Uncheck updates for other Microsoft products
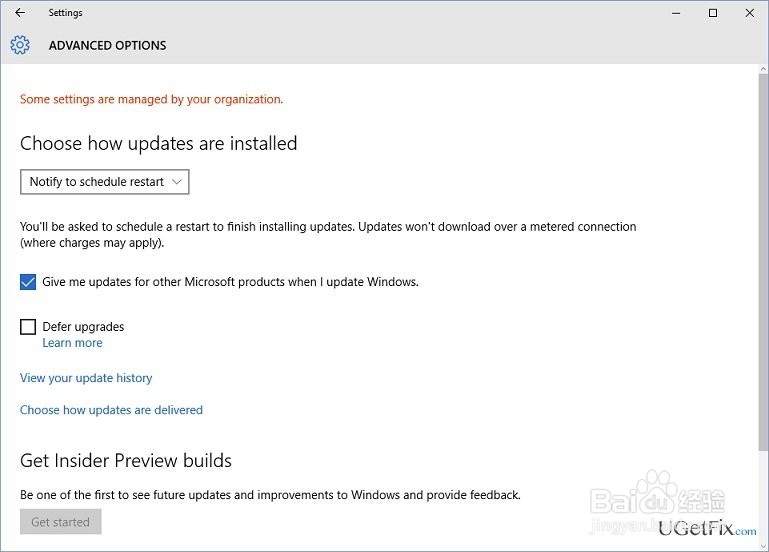 (x=28, y=282)
